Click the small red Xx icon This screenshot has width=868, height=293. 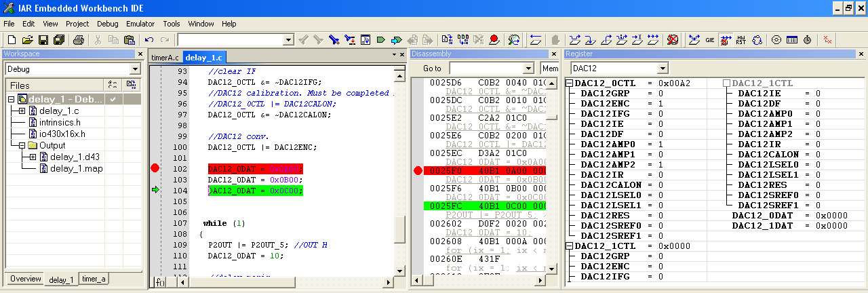pyautogui.click(x=828, y=40)
